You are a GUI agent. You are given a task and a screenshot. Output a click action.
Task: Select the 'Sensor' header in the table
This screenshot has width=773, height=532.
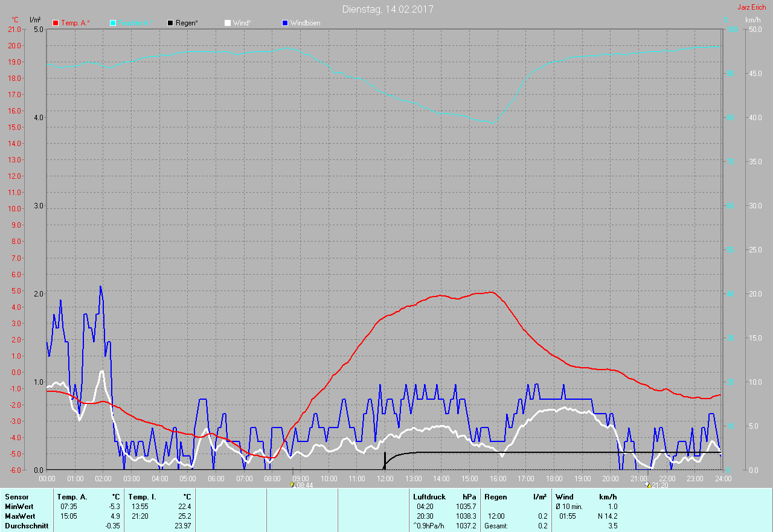[16, 497]
